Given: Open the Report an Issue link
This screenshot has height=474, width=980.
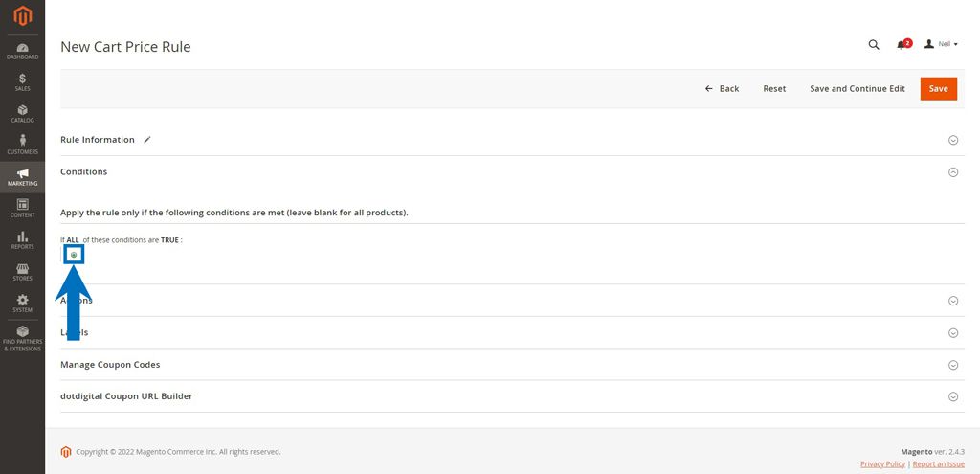Looking at the screenshot, I should pyautogui.click(x=939, y=464).
